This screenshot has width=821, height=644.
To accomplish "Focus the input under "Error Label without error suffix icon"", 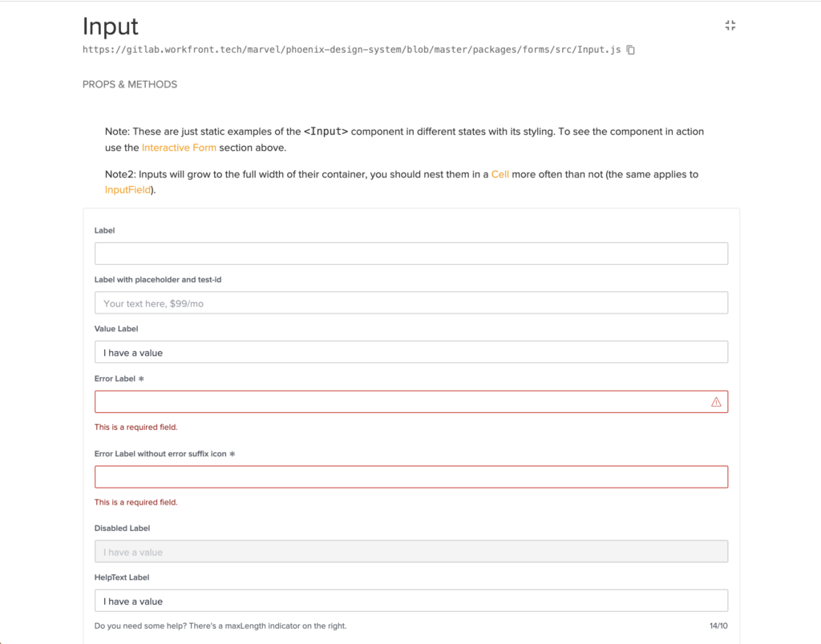I will click(x=410, y=477).
